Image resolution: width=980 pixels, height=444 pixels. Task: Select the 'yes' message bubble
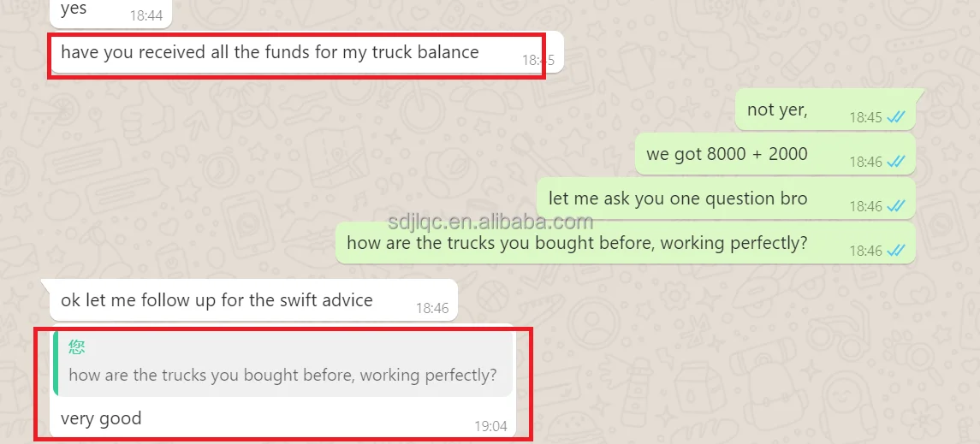click(110, 13)
